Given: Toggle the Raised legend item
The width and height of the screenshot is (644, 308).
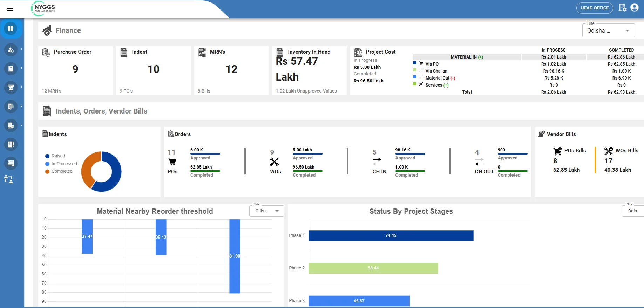Looking at the screenshot, I should pyautogui.click(x=55, y=156).
